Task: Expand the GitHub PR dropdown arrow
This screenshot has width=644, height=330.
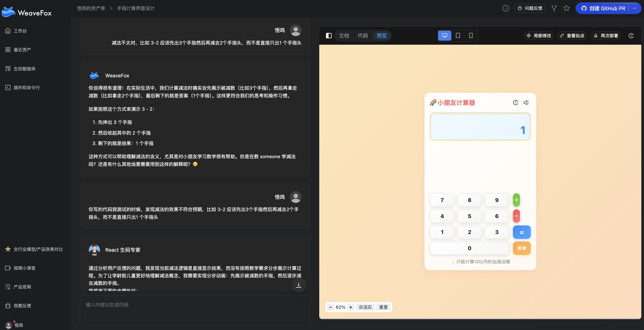Action: coord(634,8)
